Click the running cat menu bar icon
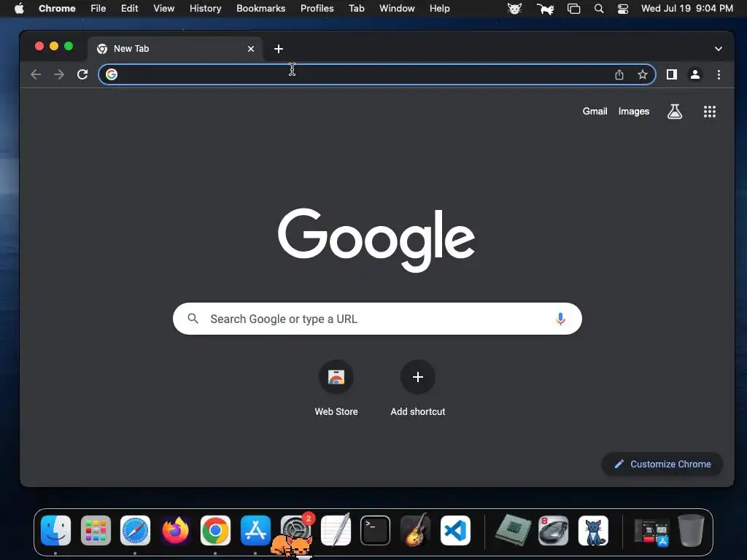The image size is (747, 560). [x=545, y=9]
